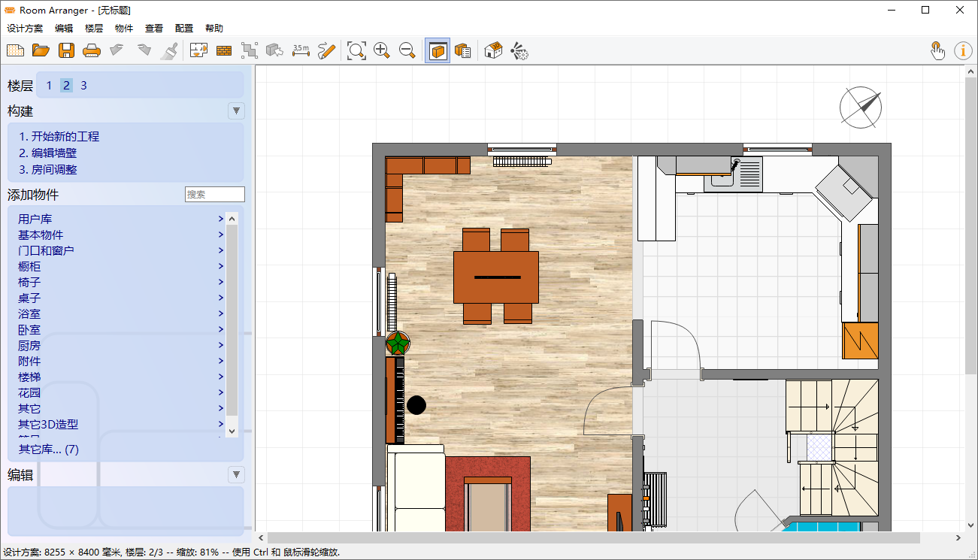Zoom in on the floor plan
Viewport: 978px width, 560px height.
(x=382, y=50)
